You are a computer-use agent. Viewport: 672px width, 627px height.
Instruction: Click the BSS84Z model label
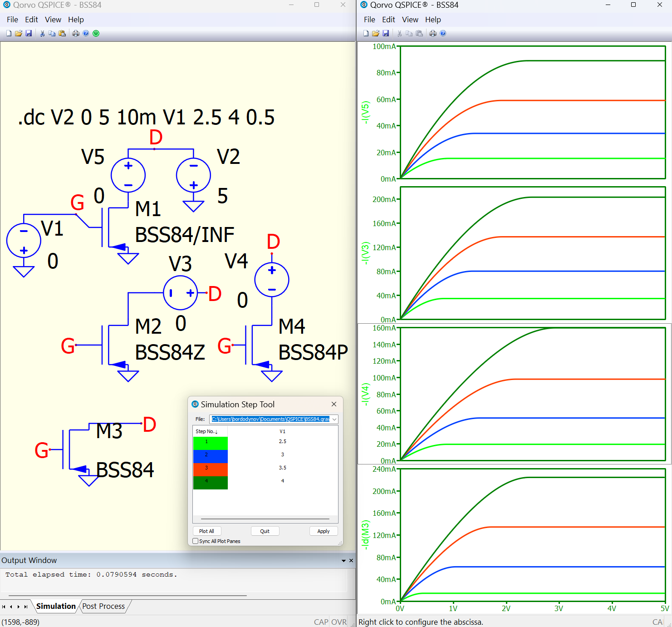point(170,352)
